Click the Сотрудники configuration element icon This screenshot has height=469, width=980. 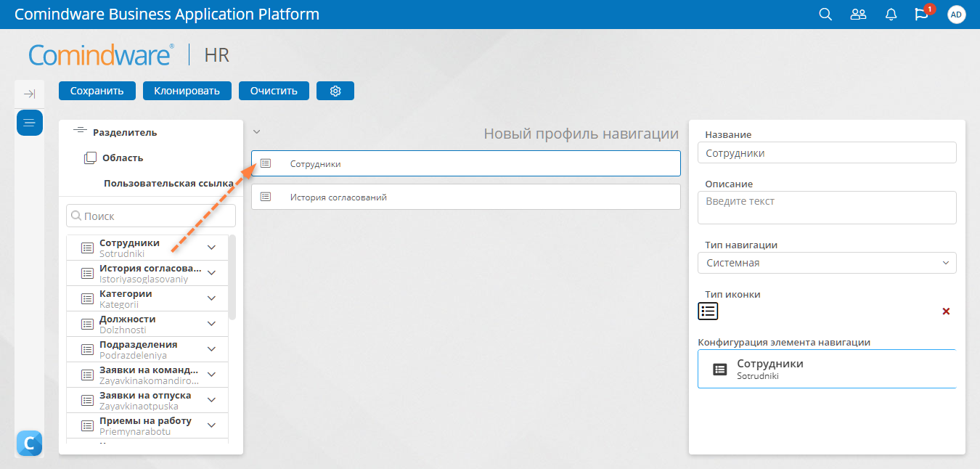pos(719,369)
